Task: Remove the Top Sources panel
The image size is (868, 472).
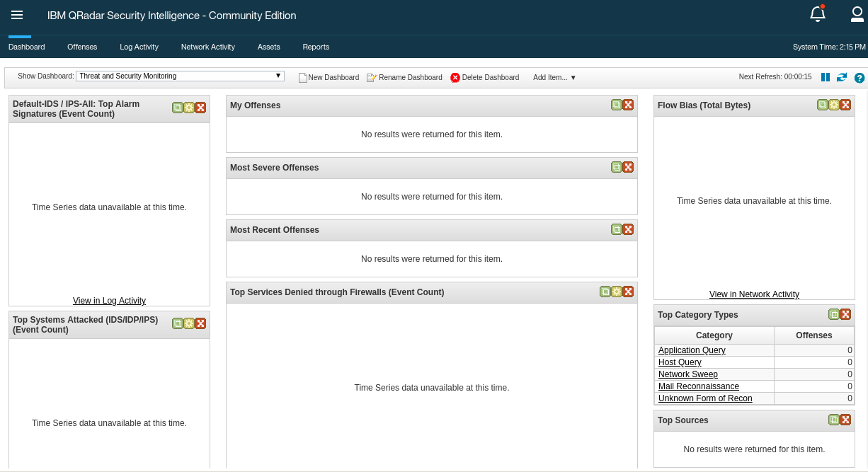Action: [845, 420]
